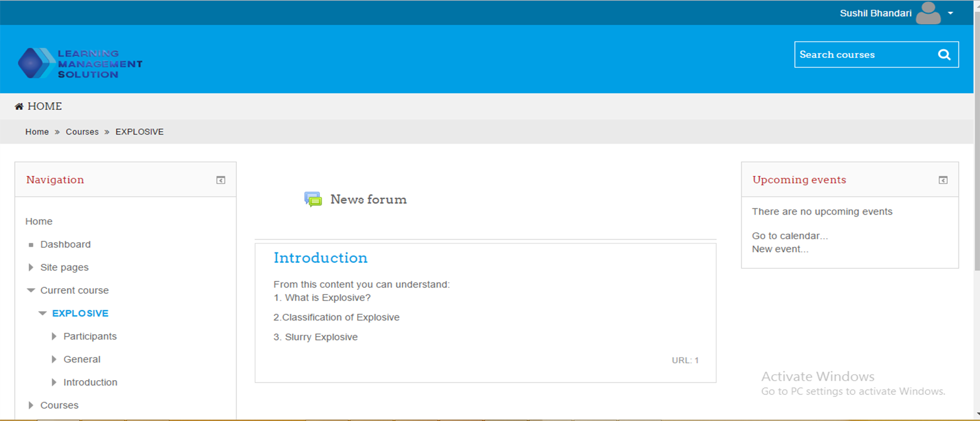Click the Go to calendar link
980x421 pixels.
(x=790, y=235)
